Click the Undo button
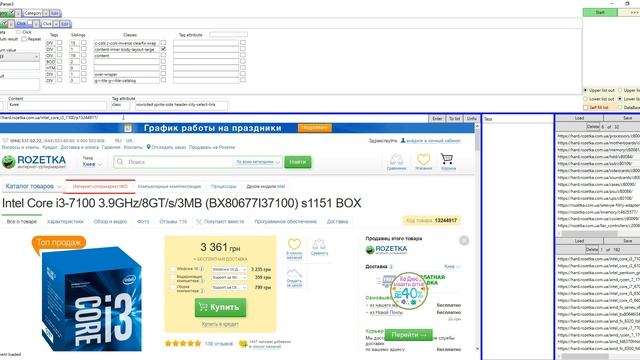 pyautogui.click(x=471, y=118)
